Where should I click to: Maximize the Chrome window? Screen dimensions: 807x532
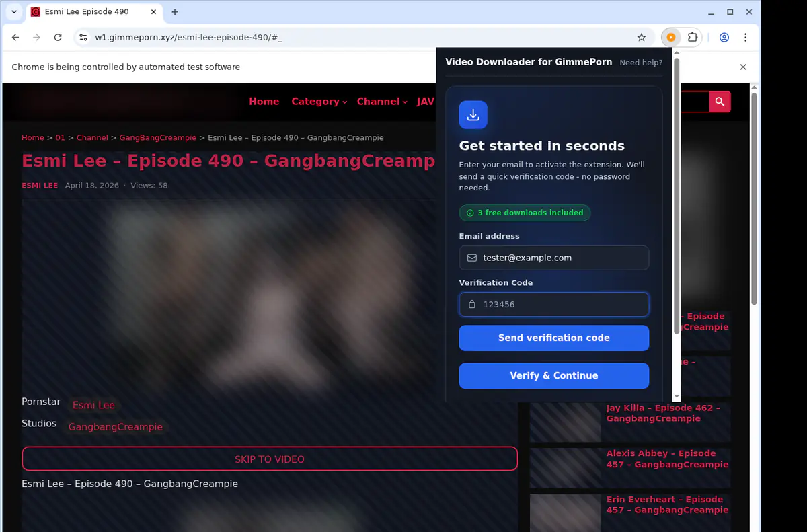[x=730, y=12]
